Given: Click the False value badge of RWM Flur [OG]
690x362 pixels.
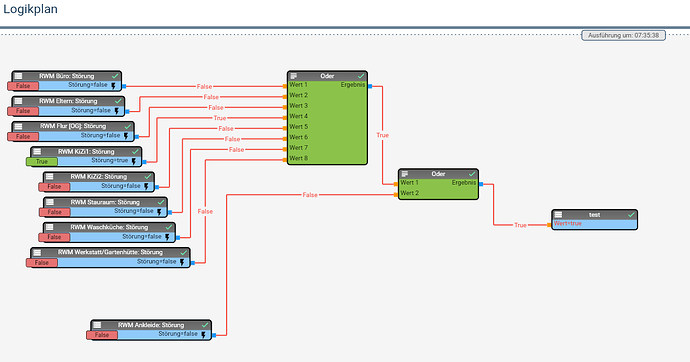Looking at the screenshot, I should [x=23, y=136].
